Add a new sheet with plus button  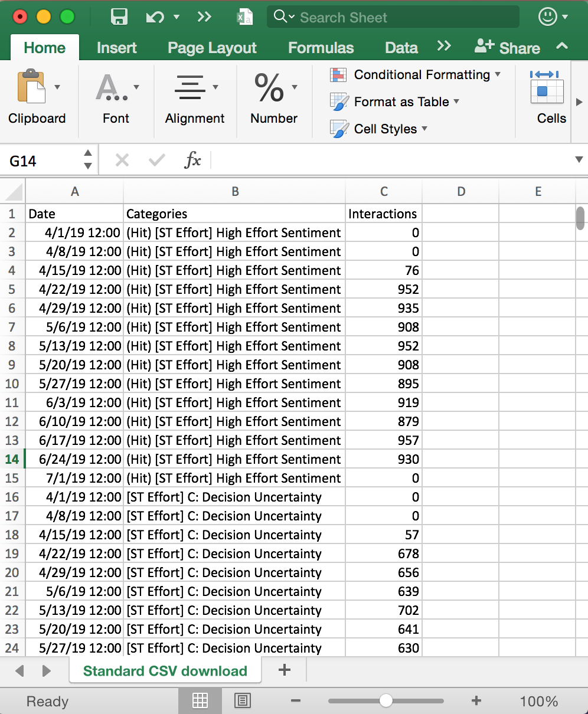pos(284,670)
